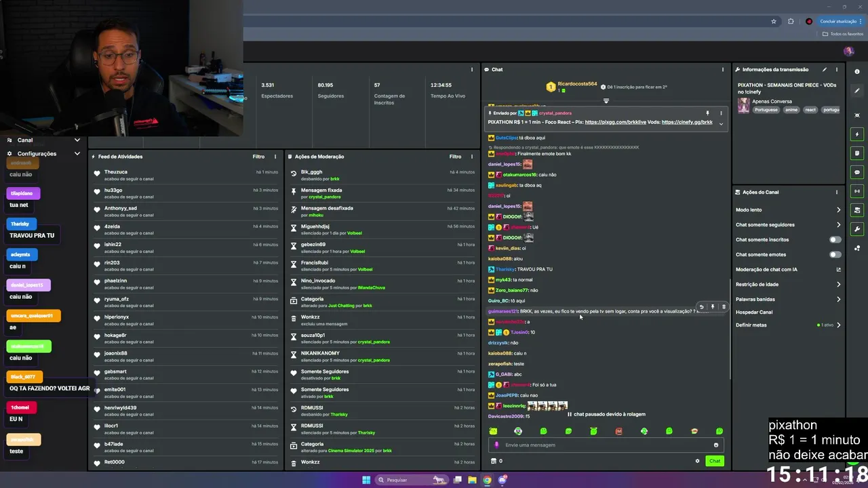The height and width of the screenshot is (488, 868).
Task: Insert the red square face emote
Action: (x=618, y=431)
